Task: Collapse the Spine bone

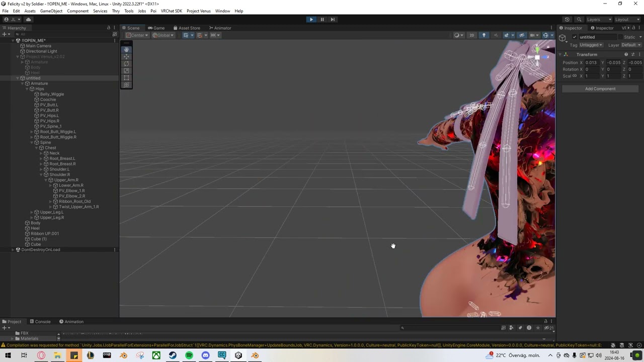Action: pyautogui.click(x=32, y=142)
